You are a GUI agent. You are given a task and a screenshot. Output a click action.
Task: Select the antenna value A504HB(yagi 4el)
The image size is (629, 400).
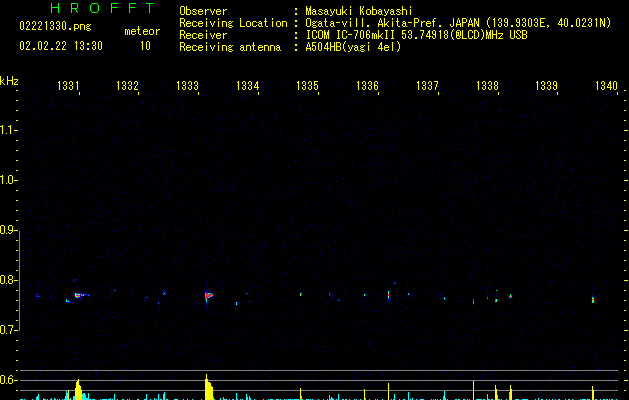tap(353, 47)
